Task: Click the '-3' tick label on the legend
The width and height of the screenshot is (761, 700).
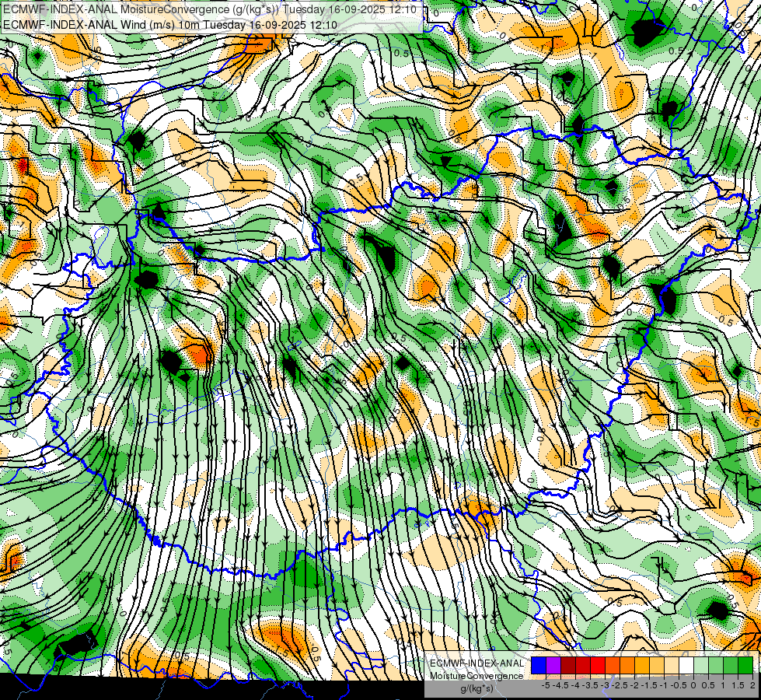Action: [606, 685]
